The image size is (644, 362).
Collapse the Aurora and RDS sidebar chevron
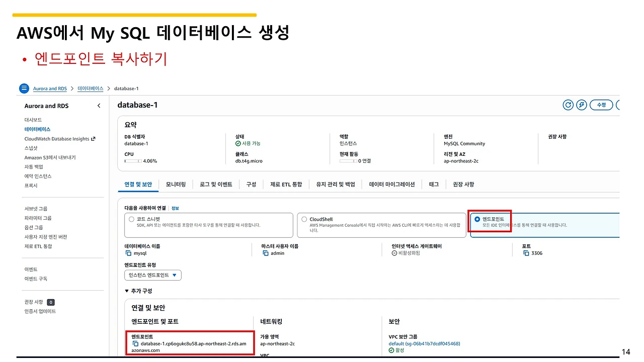99,106
